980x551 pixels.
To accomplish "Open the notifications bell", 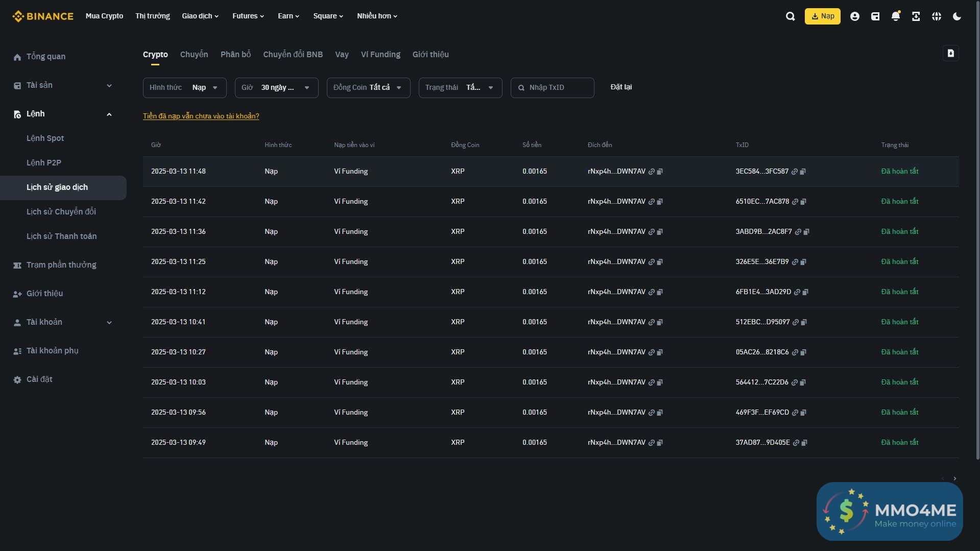I will coord(895,16).
